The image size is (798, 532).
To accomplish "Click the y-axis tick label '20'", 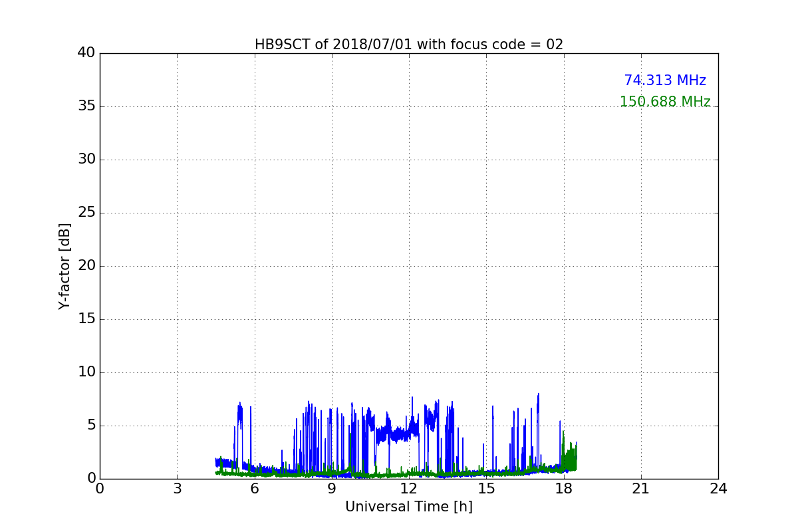I will tap(86, 266).
